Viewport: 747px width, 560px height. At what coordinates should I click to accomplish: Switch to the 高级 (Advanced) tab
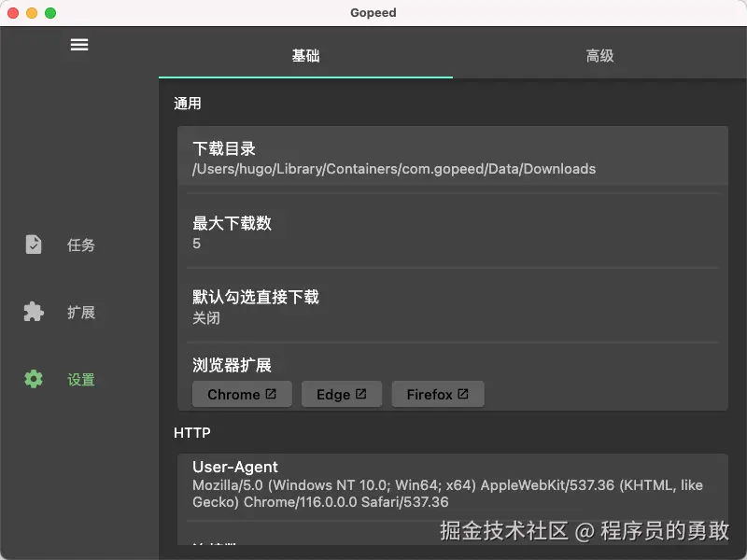(x=599, y=56)
